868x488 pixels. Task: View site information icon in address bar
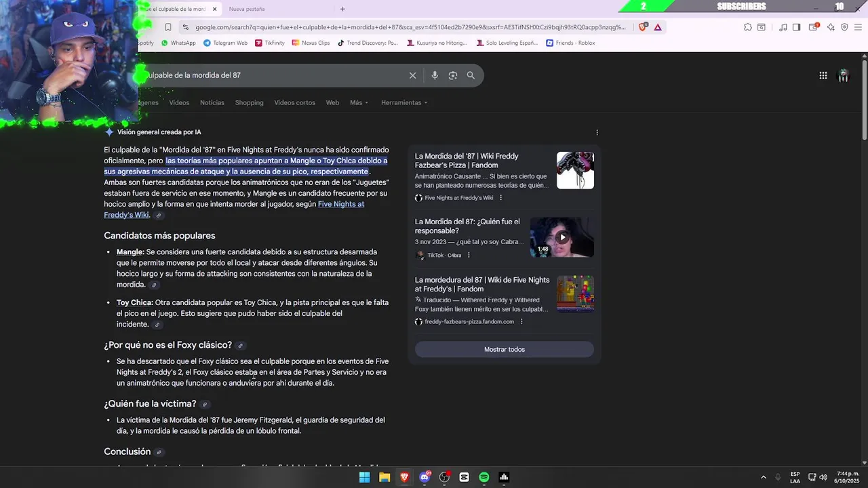point(185,27)
